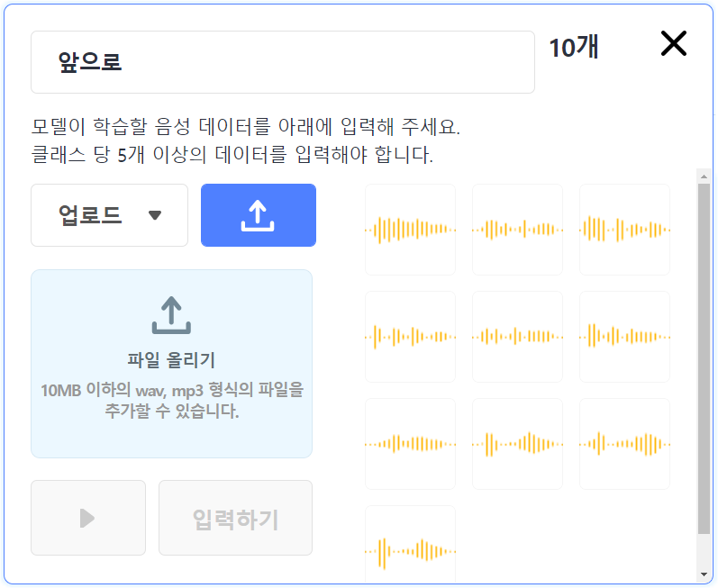Viewport: 718px width, 588px height.
Task: Click the scrollbar down arrow
Action: click(704, 574)
